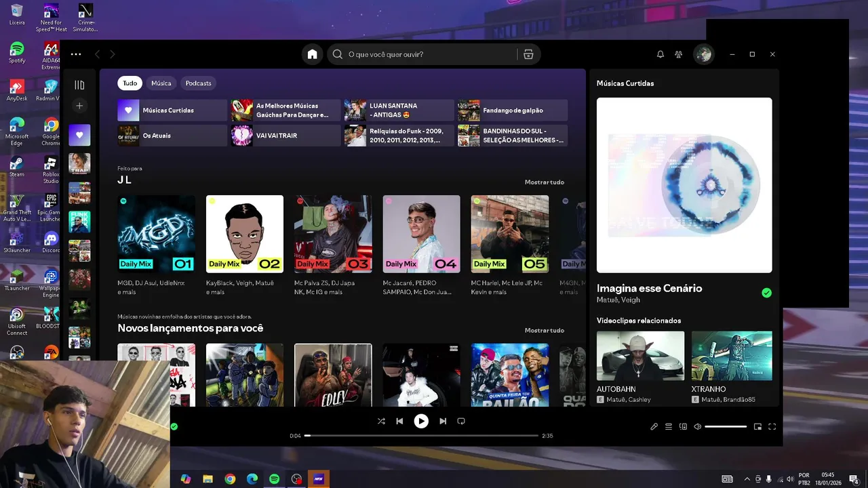Skip to next track
This screenshot has height=488, width=868.
point(443,421)
